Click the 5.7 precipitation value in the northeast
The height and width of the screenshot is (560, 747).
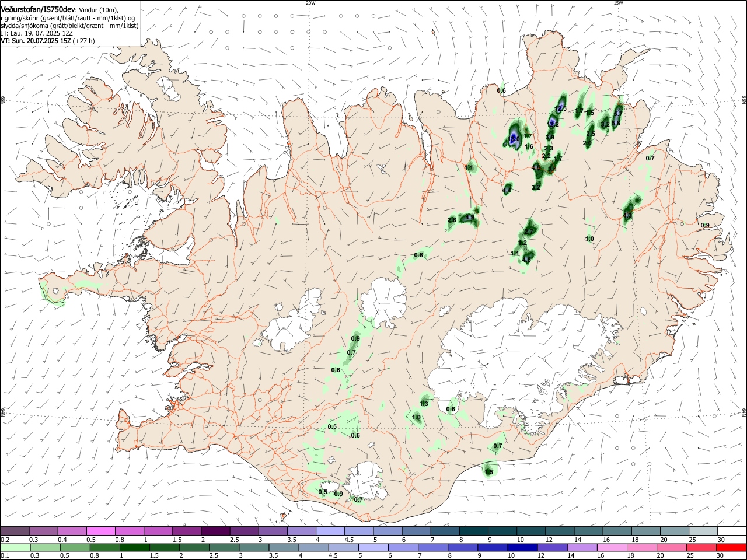(x=619, y=113)
